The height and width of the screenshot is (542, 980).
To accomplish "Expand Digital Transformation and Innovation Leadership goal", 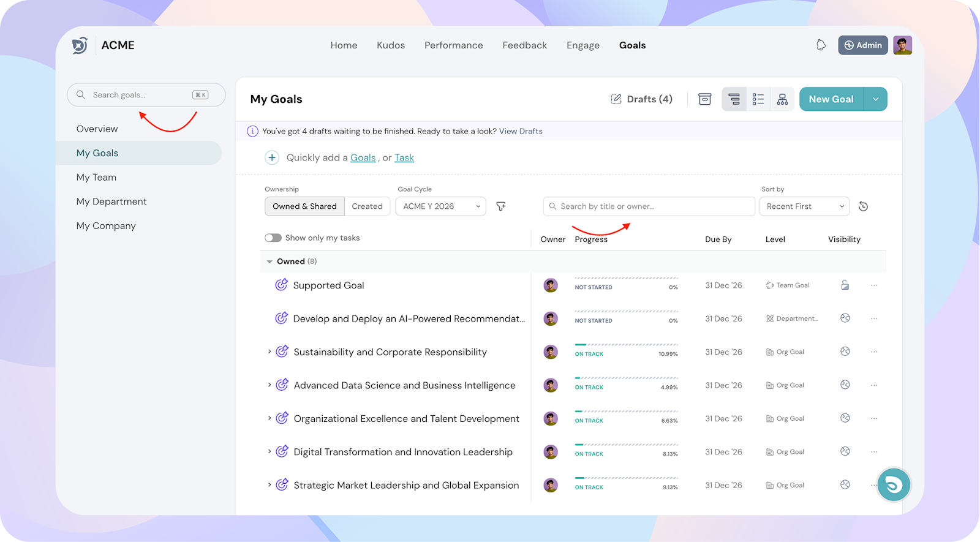I will coord(269,451).
